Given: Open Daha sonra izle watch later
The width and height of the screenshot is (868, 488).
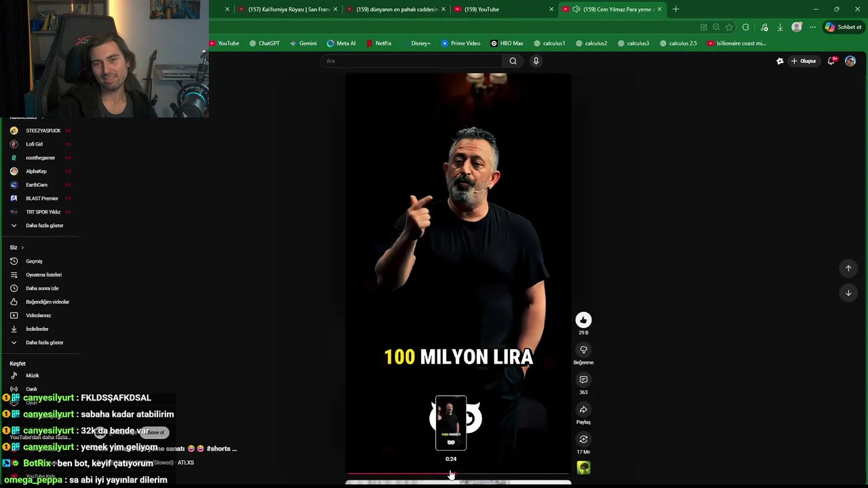Looking at the screenshot, I should click(x=41, y=289).
